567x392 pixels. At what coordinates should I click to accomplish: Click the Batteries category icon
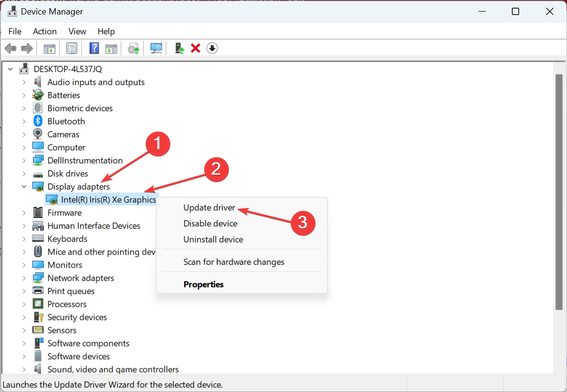pyautogui.click(x=38, y=95)
